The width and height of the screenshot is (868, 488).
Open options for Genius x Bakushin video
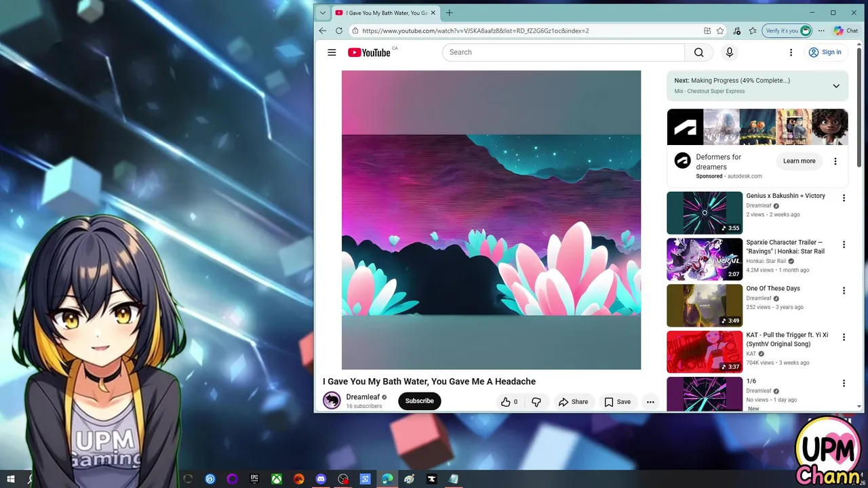[844, 198]
